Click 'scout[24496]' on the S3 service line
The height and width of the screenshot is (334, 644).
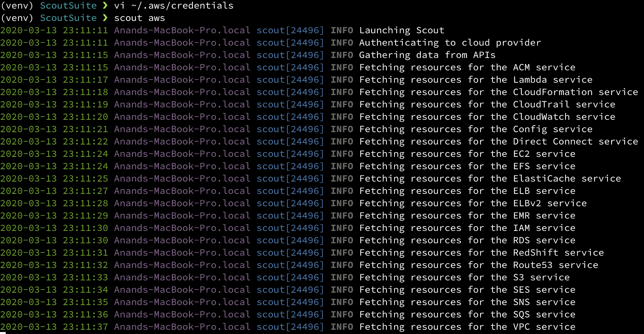(290, 278)
